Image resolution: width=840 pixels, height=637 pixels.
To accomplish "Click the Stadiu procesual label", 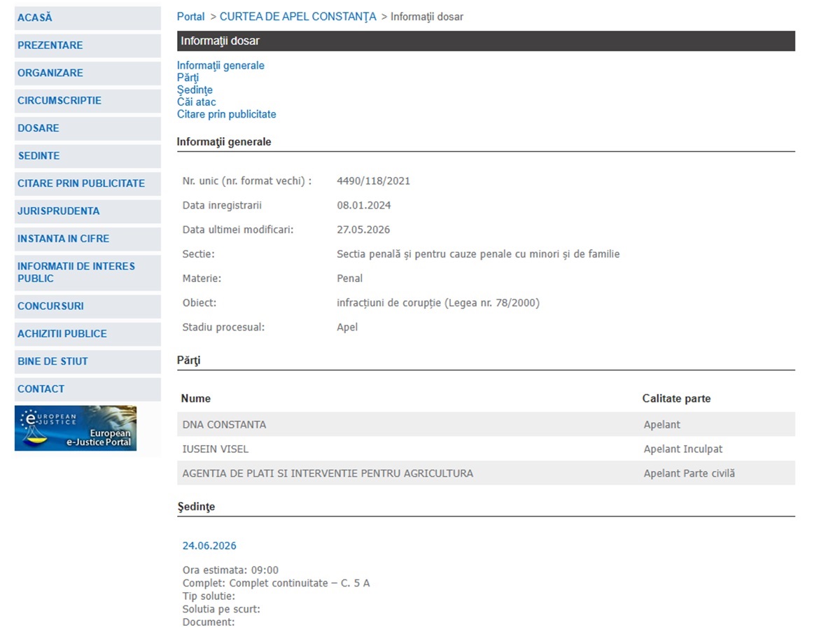I will point(224,328).
